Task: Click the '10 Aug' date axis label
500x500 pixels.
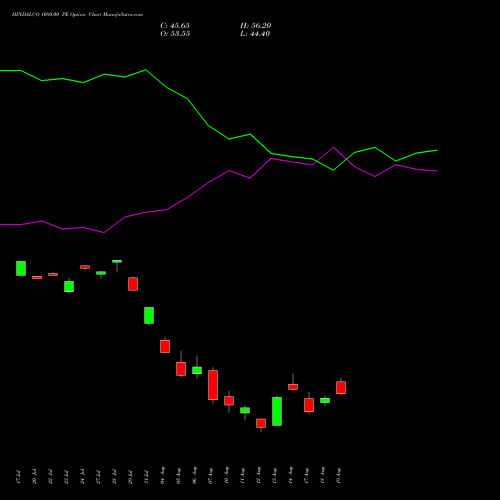Action: tap(226, 475)
